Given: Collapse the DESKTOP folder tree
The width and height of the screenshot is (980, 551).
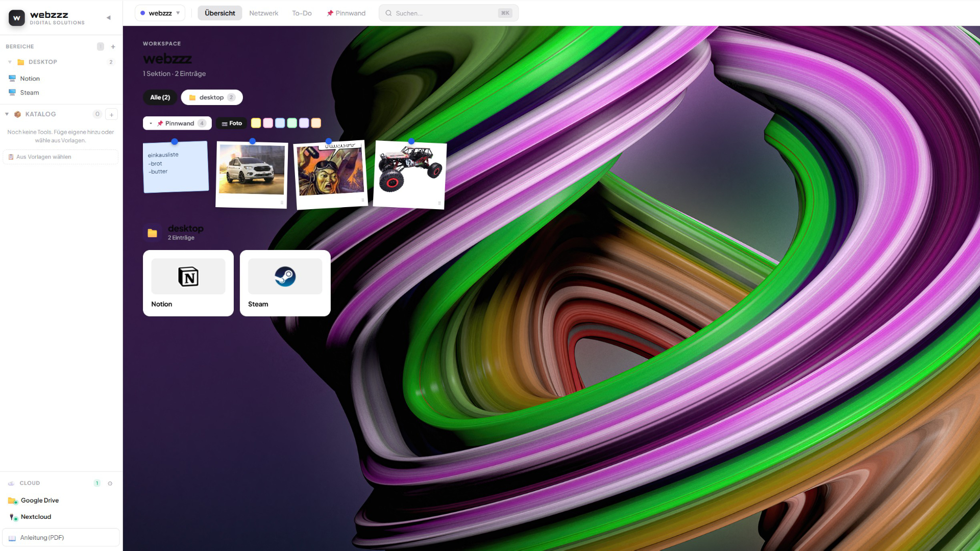Looking at the screenshot, I should (10, 62).
